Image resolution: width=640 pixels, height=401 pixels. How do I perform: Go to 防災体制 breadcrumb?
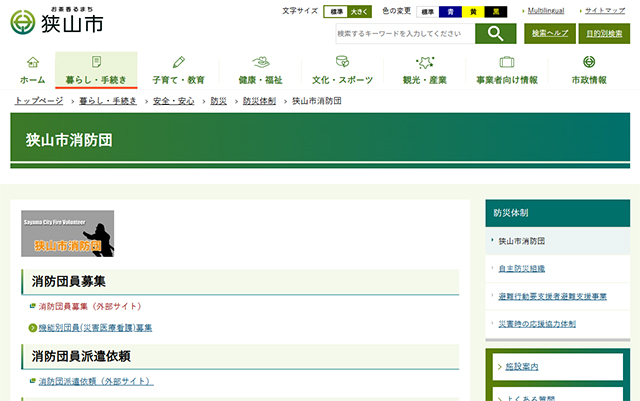pyautogui.click(x=261, y=102)
